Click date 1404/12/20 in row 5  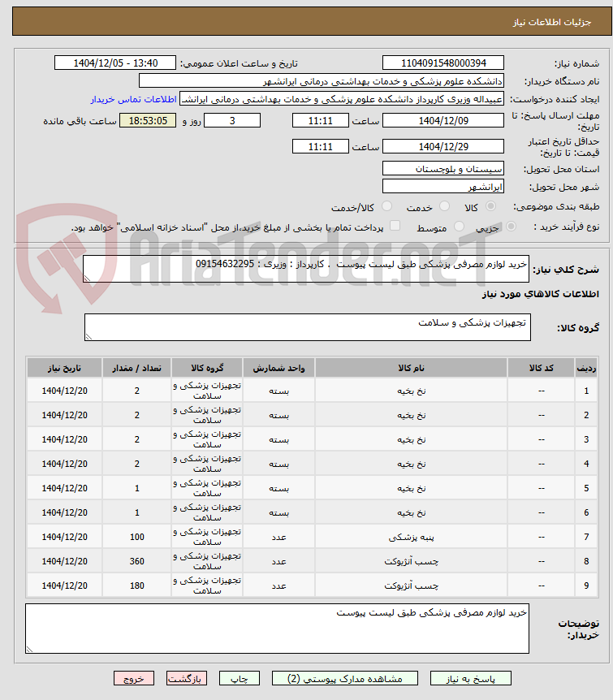coord(64,488)
